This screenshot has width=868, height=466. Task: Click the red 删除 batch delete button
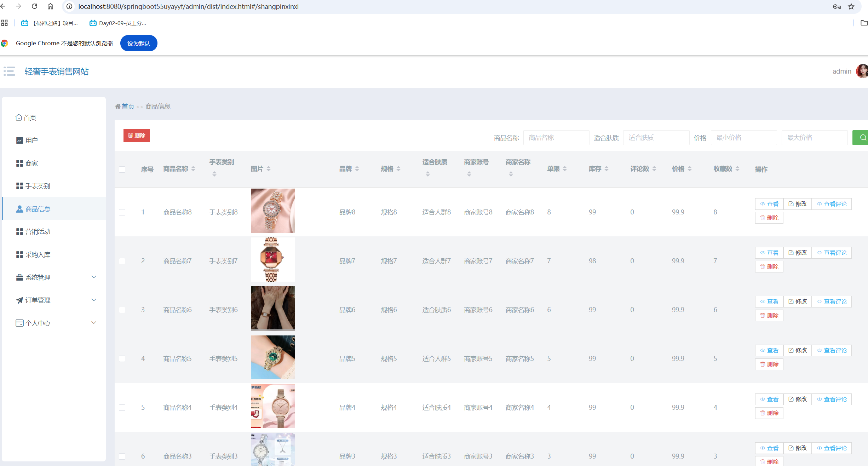tap(137, 136)
